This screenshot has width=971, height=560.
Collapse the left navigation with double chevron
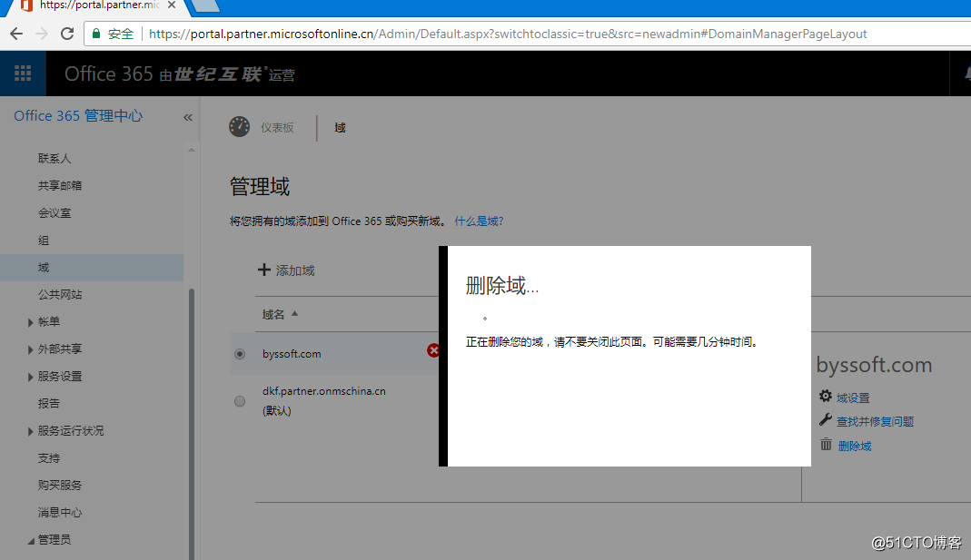tap(188, 118)
